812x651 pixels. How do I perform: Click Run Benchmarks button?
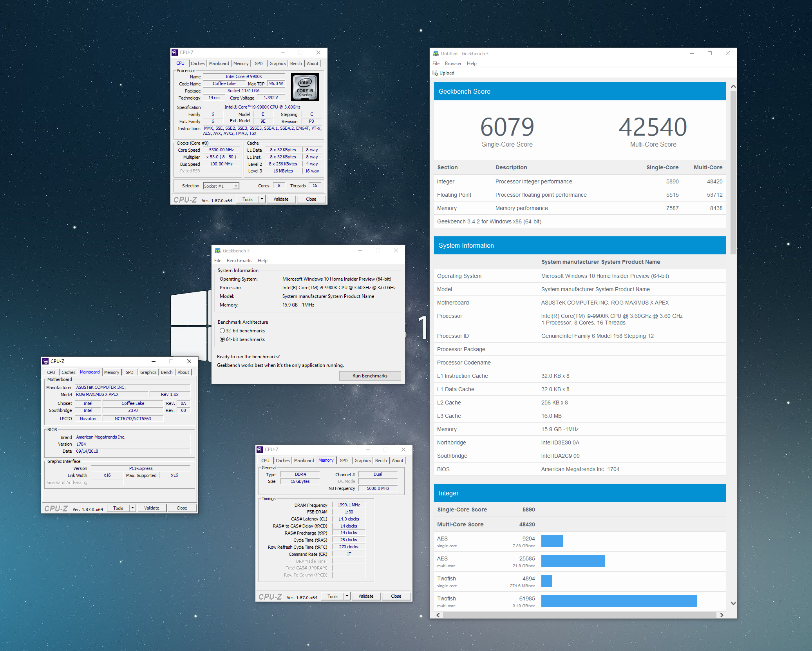(x=370, y=376)
